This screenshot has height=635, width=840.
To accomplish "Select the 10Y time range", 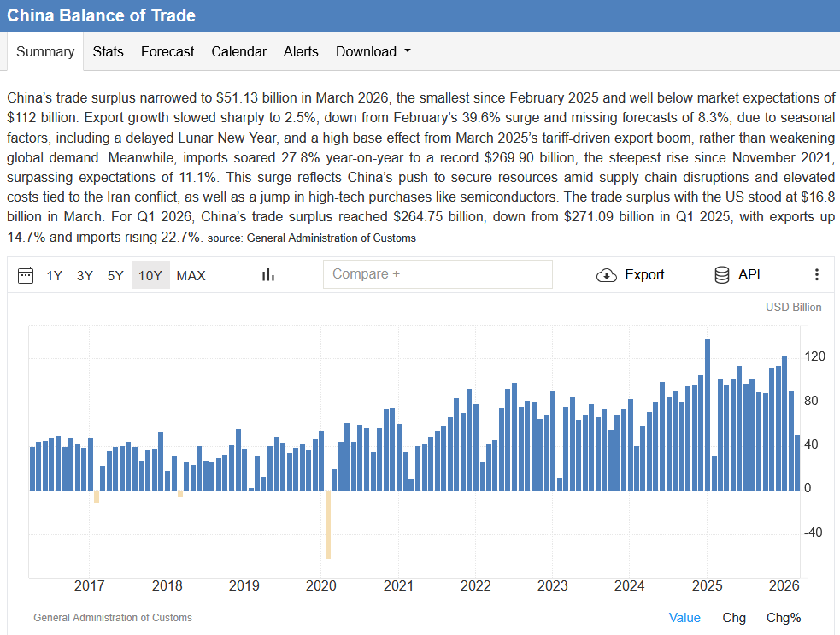I will click(150, 275).
